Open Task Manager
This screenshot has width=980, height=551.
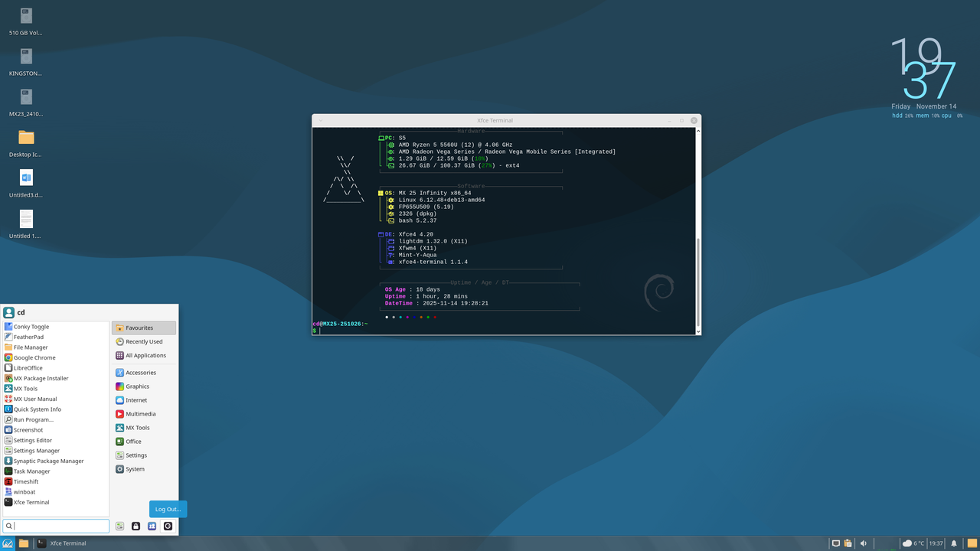point(56,471)
